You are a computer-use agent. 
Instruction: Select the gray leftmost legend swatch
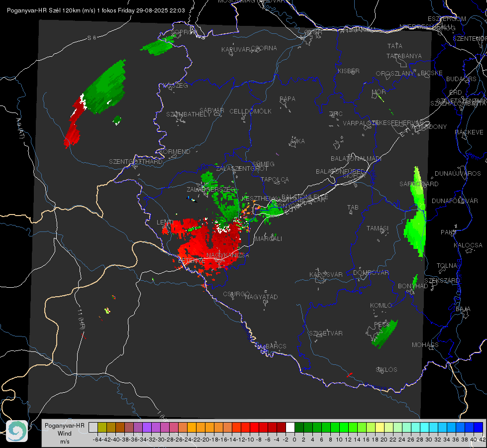tap(93, 427)
